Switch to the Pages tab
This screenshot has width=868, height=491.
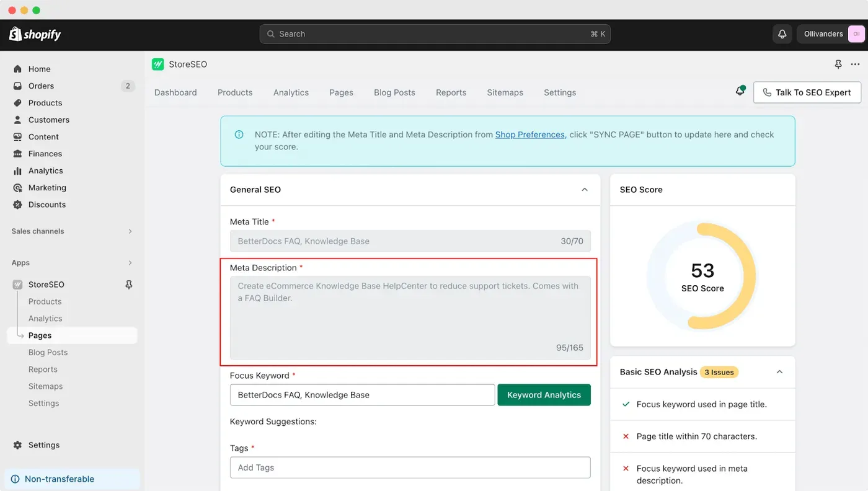(341, 92)
